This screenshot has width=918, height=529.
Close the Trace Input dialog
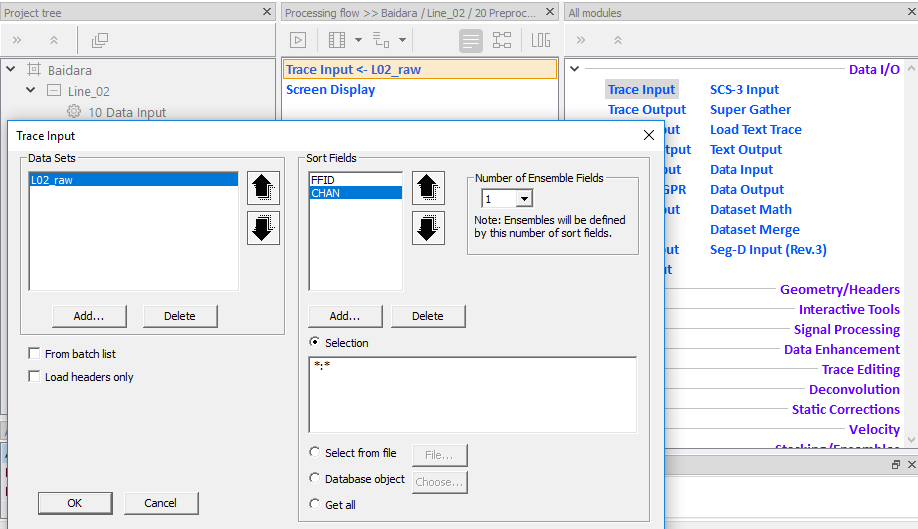649,135
